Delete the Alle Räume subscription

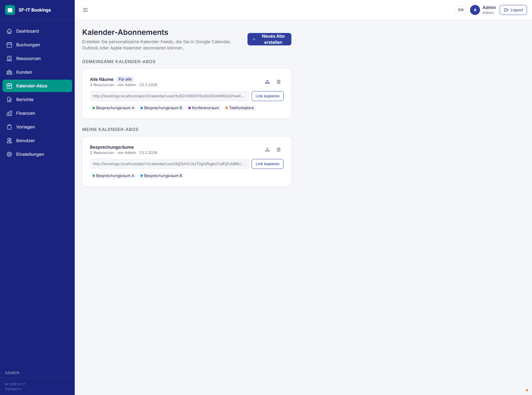point(279,82)
